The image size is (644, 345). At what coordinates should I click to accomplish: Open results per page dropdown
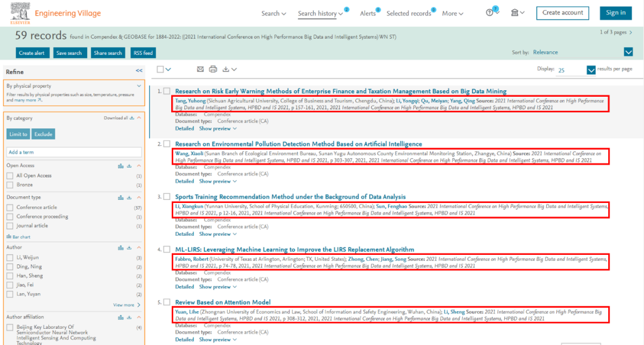pos(591,70)
